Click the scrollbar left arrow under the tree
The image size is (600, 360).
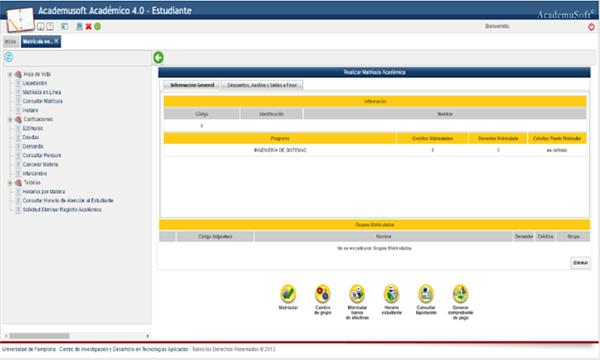(6, 336)
